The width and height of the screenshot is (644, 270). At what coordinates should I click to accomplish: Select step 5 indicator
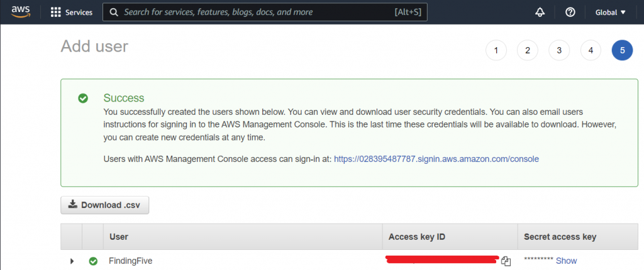coord(622,50)
